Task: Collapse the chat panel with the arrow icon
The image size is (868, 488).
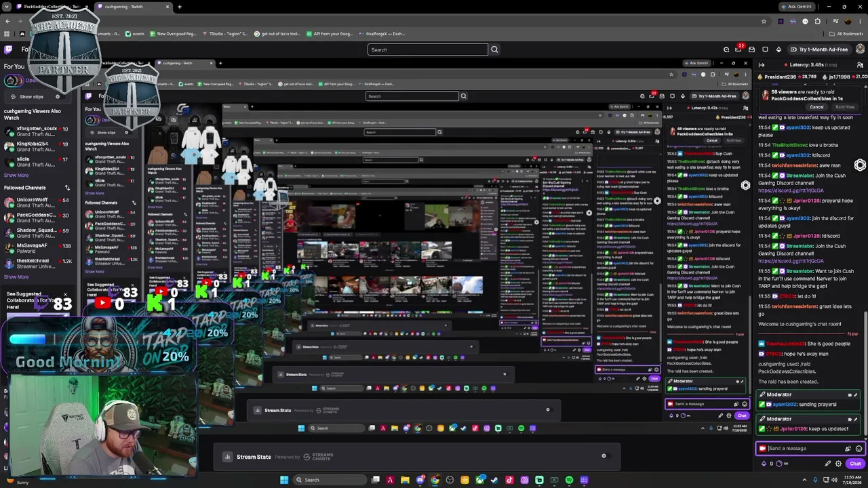Action: coord(762,65)
